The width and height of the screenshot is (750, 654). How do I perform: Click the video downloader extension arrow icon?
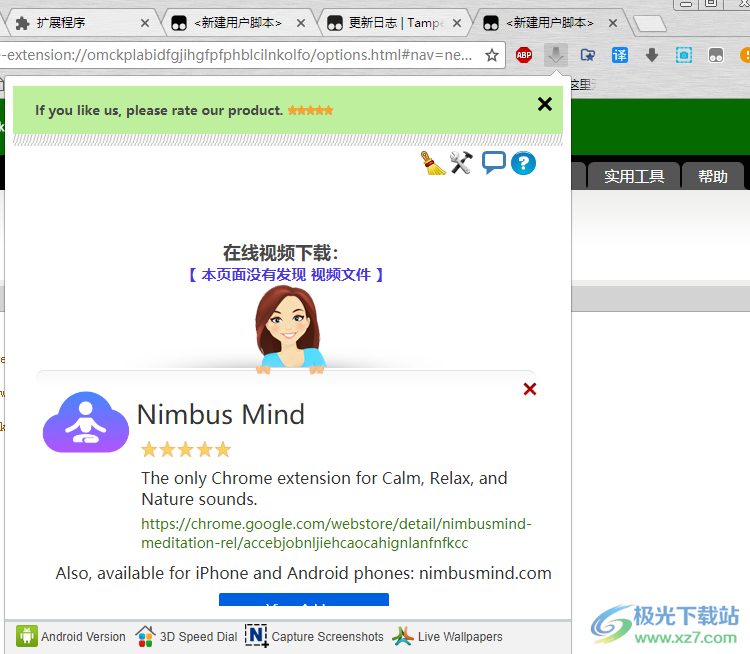(x=556, y=56)
